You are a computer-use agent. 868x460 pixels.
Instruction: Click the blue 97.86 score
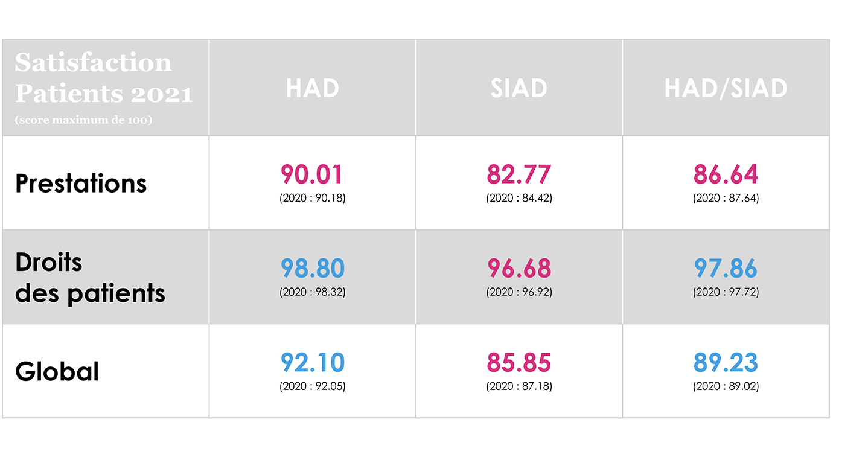coord(726,269)
